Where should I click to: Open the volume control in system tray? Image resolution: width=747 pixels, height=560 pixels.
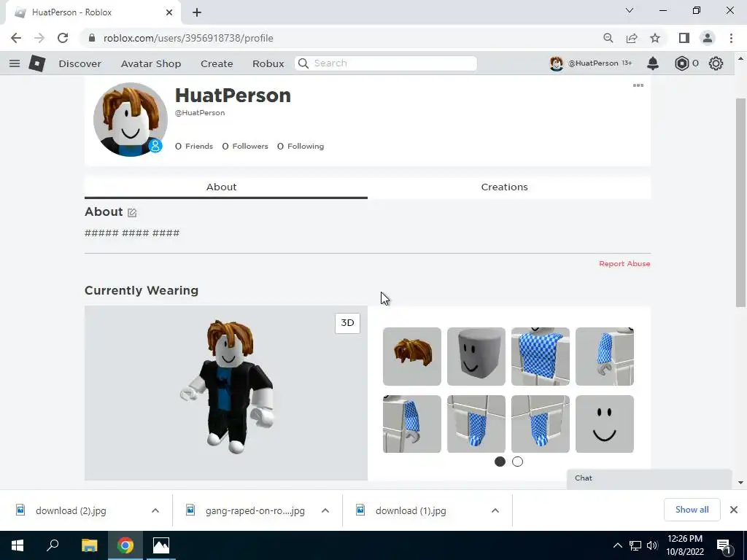coord(652,545)
